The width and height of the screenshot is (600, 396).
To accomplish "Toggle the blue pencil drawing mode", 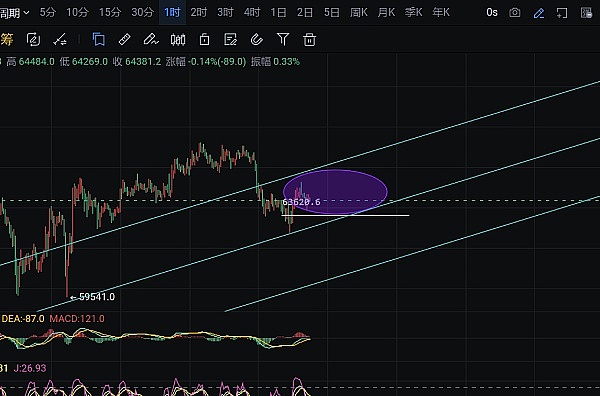I will (x=539, y=13).
